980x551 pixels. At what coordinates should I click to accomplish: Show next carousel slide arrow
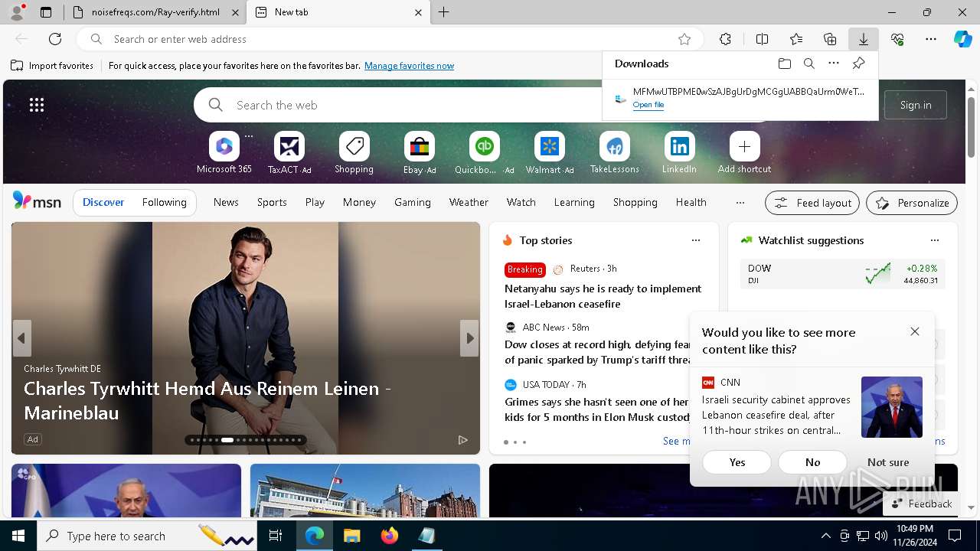tap(469, 338)
